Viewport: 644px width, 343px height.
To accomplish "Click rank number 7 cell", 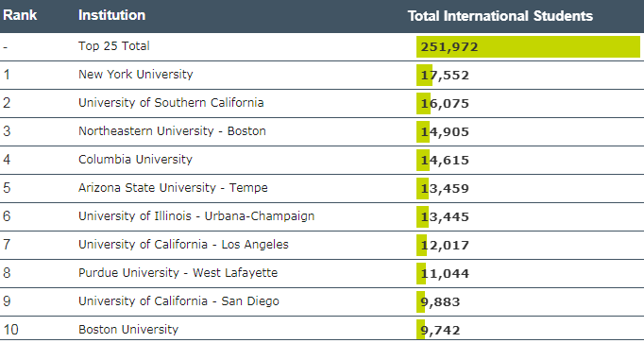I will click(x=7, y=245).
